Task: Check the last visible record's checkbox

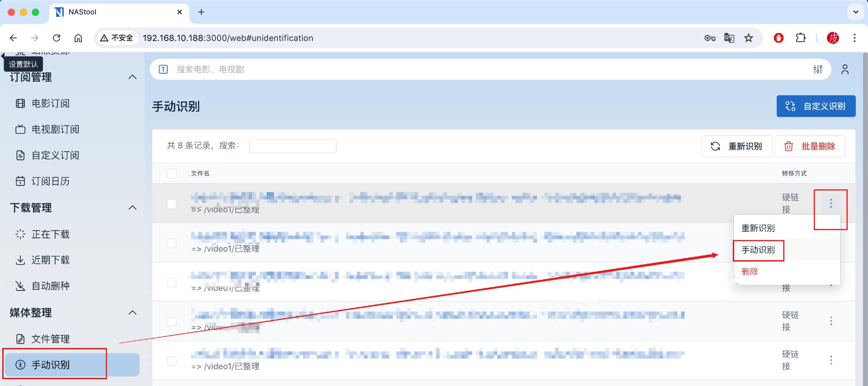Action: pos(172,361)
